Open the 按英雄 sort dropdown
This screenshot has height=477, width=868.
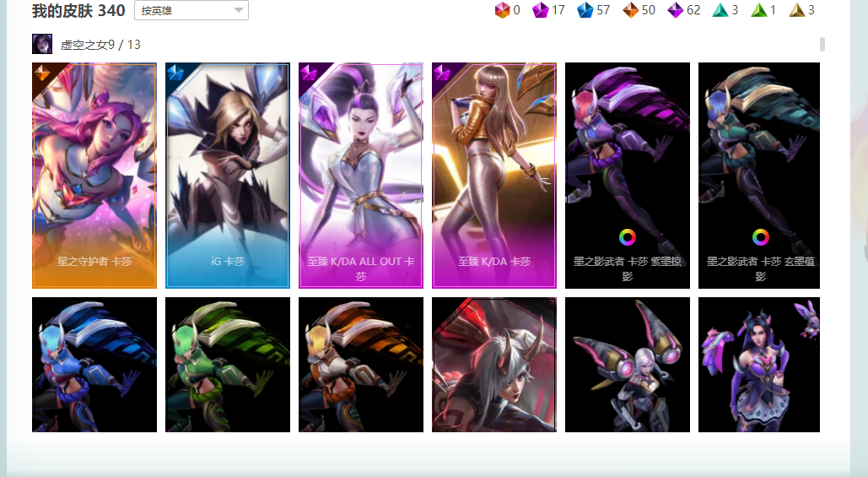point(191,10)
